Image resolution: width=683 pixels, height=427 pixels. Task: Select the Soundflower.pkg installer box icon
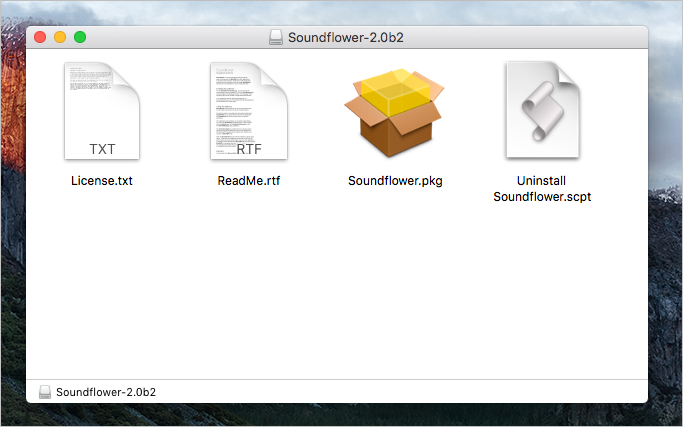point(394,112)
